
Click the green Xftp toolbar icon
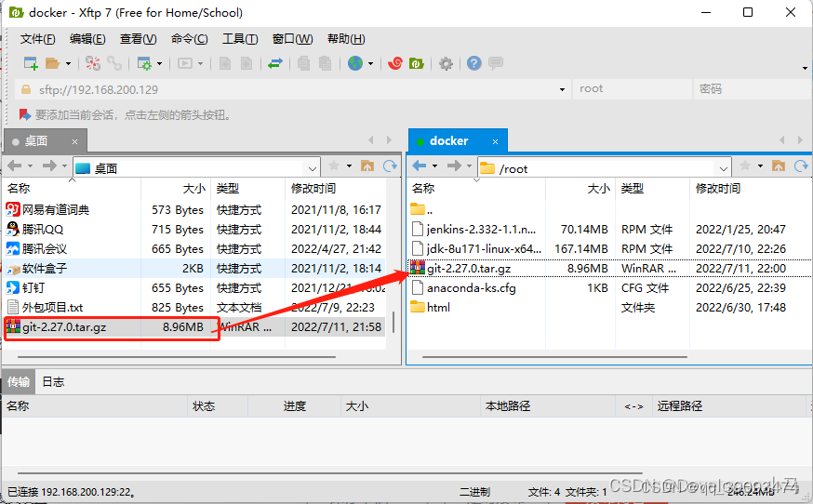tap(417, 63)
